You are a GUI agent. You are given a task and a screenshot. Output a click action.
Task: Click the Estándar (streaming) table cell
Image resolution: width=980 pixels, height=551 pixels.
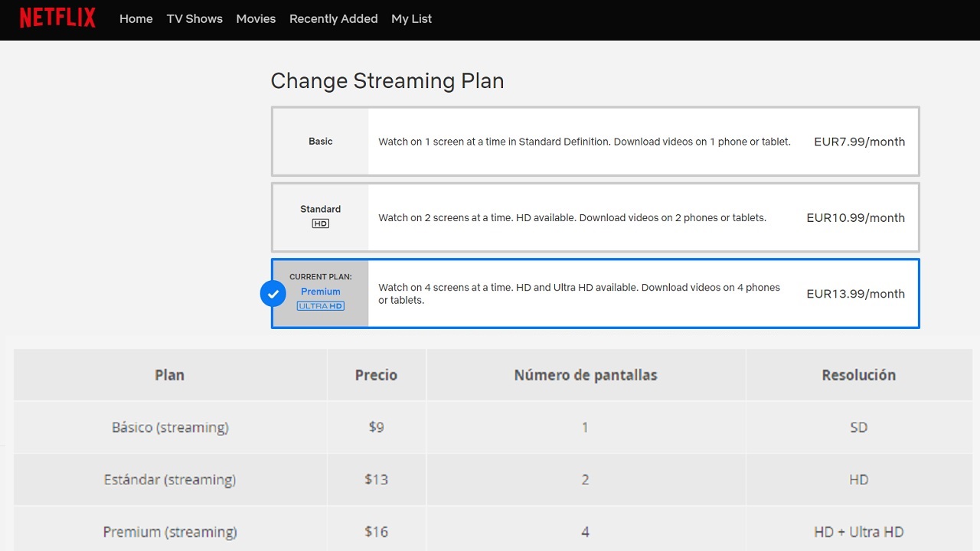170,480
